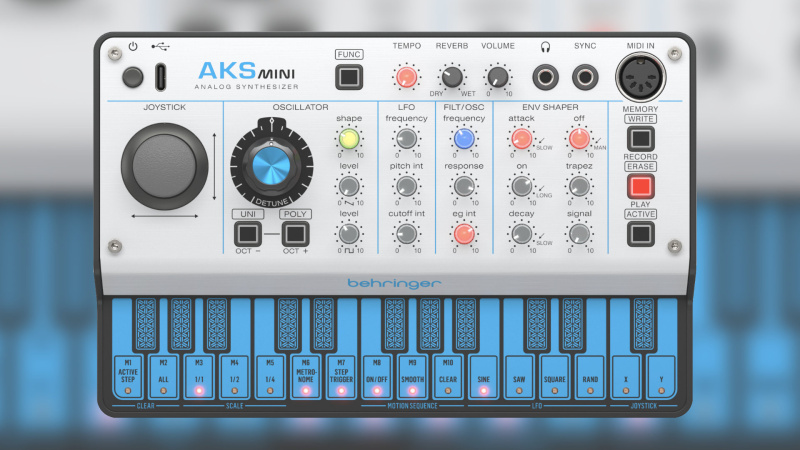800x450 pixels.
Task: Click the Behringer logo text
Action: point(394,284)
